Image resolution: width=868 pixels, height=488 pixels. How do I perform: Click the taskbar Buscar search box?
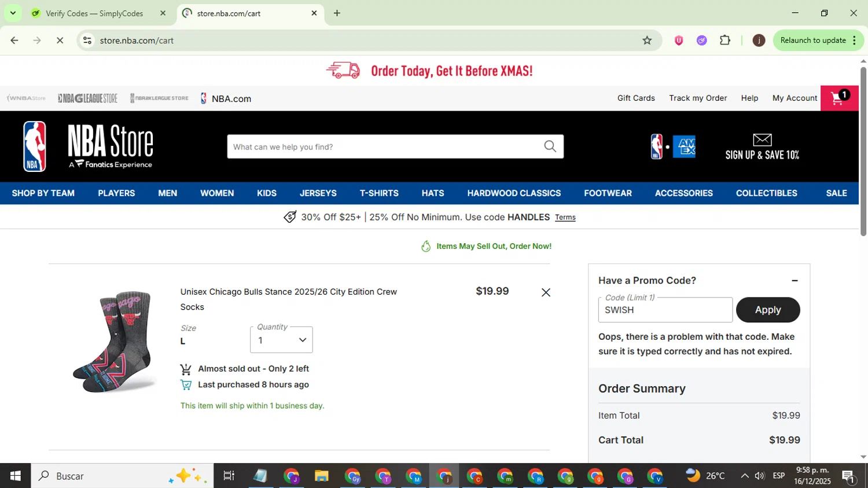pos(122,476)
